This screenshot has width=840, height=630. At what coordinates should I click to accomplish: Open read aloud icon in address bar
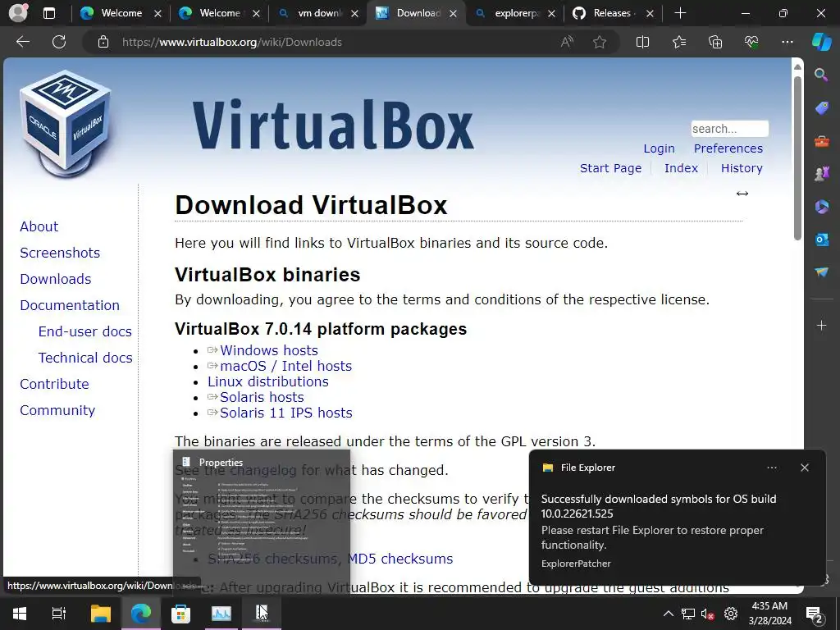(x=567, y=42)
